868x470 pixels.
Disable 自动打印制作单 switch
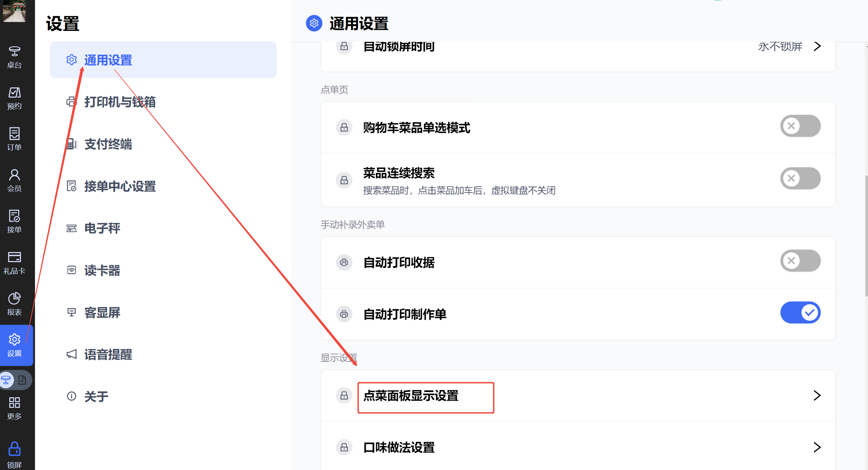[x=800, y=313]
